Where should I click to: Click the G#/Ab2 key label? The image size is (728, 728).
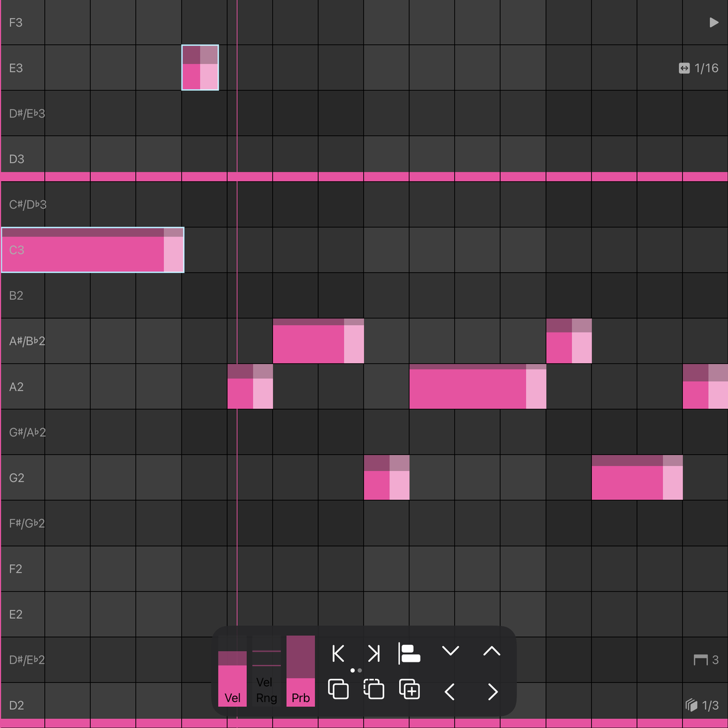point(27,432)
